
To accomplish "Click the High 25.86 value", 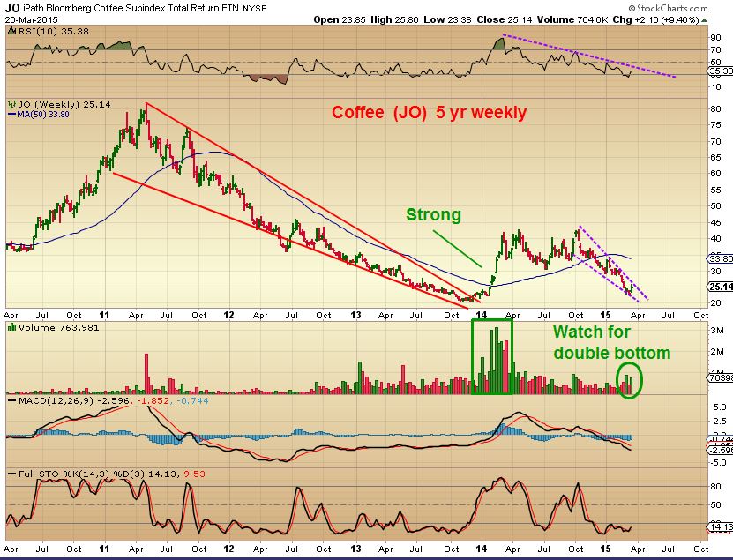I will click(395, 19).
